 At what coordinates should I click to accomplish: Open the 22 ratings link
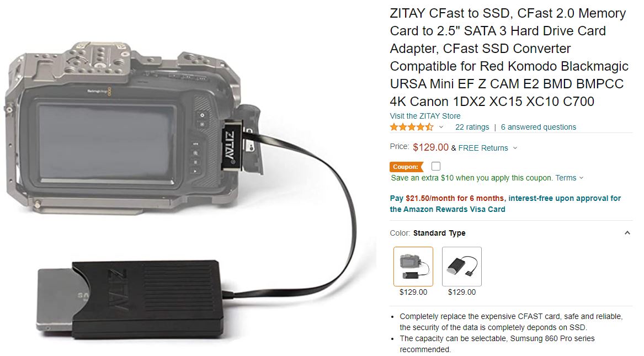coord(472,127)
